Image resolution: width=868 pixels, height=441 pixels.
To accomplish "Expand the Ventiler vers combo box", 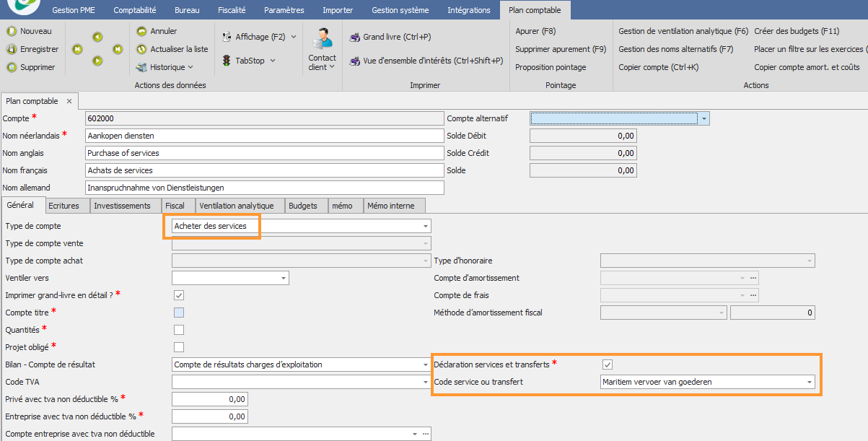I will point(283,278).
